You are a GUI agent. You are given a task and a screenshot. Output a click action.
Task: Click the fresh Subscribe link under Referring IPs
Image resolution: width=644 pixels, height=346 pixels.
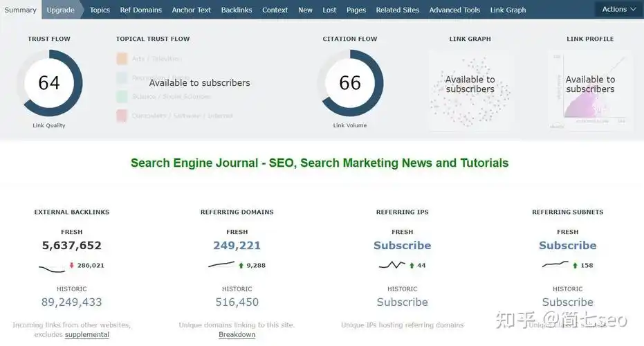coord(402,246)
